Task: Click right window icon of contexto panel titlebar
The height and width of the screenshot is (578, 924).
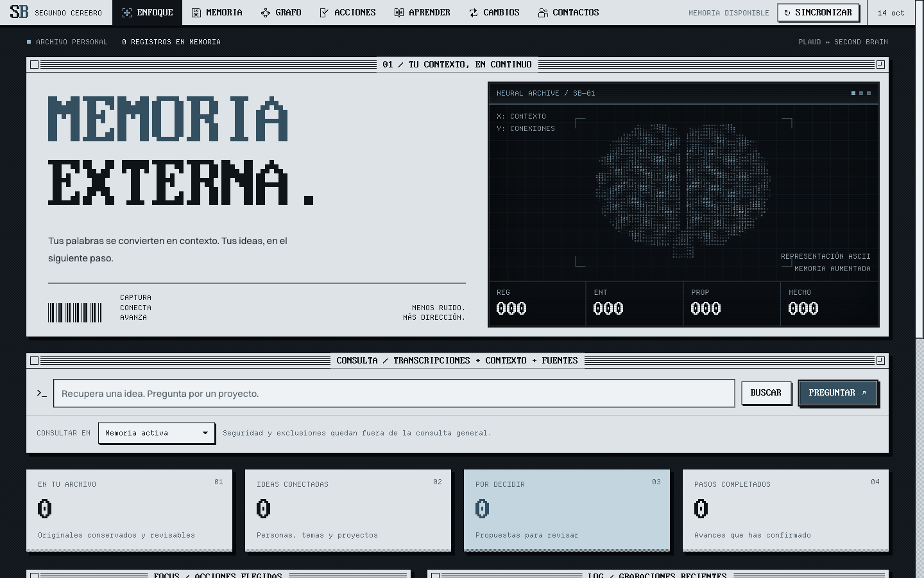Action: 880,64
